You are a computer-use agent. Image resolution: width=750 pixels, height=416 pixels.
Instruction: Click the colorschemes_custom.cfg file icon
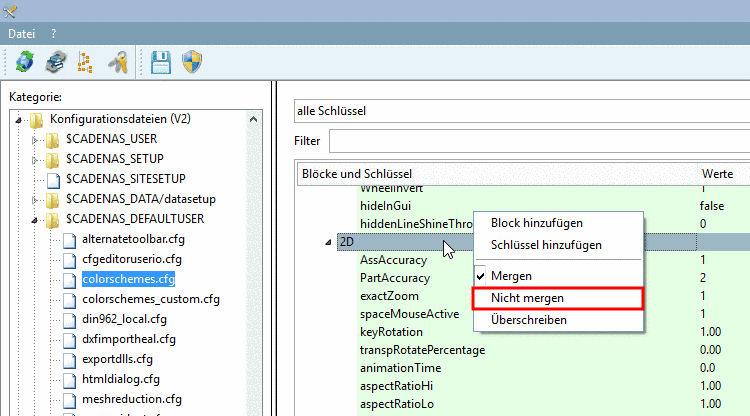(x=69, y=300)
